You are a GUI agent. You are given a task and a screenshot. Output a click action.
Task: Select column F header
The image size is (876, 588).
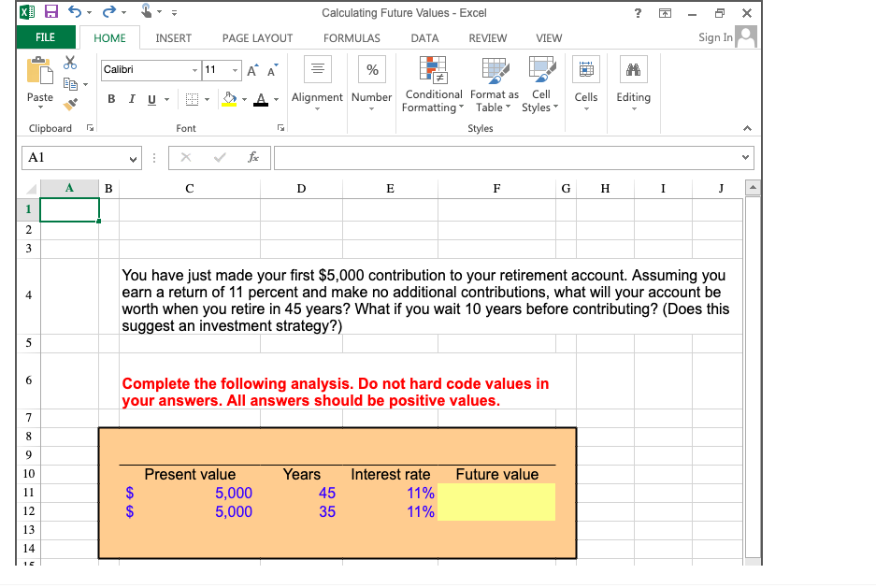(x=496, y=189)
